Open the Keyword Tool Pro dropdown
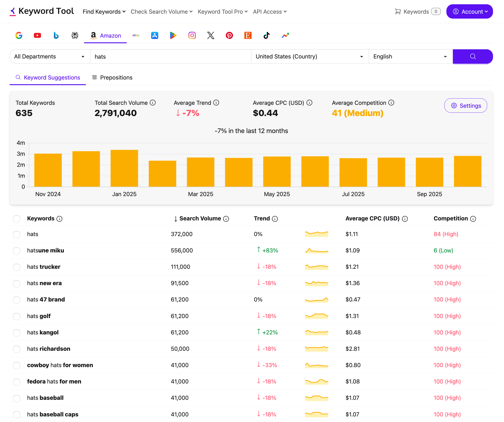This screenshot has width=504, height=422. point(222,11)
